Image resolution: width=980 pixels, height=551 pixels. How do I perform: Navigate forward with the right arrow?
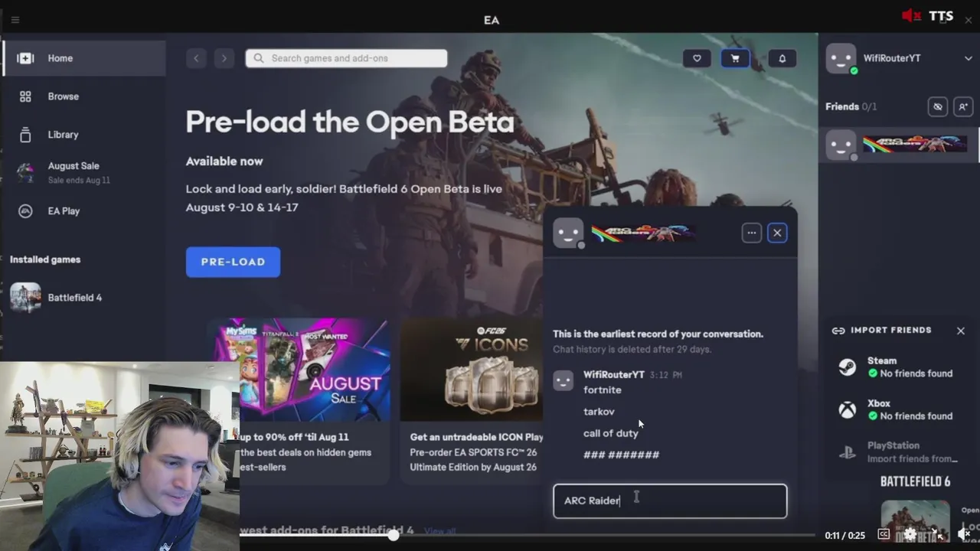[224, 58]
